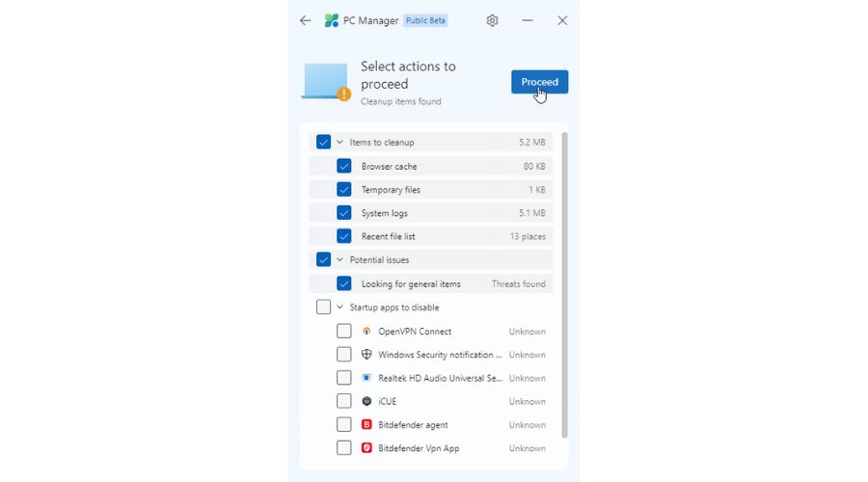
Task: Uncheck Temporary files checkbox
Action: [x=343, y=189]
